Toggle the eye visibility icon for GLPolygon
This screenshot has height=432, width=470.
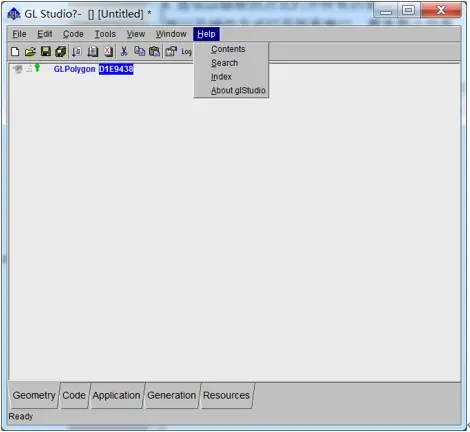click(x=17, y=69)
